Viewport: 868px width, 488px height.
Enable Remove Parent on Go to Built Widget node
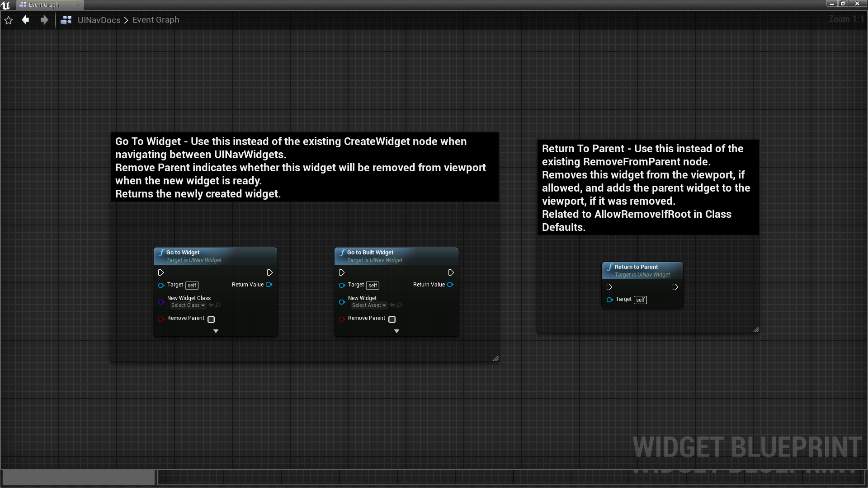coord(392,319)
